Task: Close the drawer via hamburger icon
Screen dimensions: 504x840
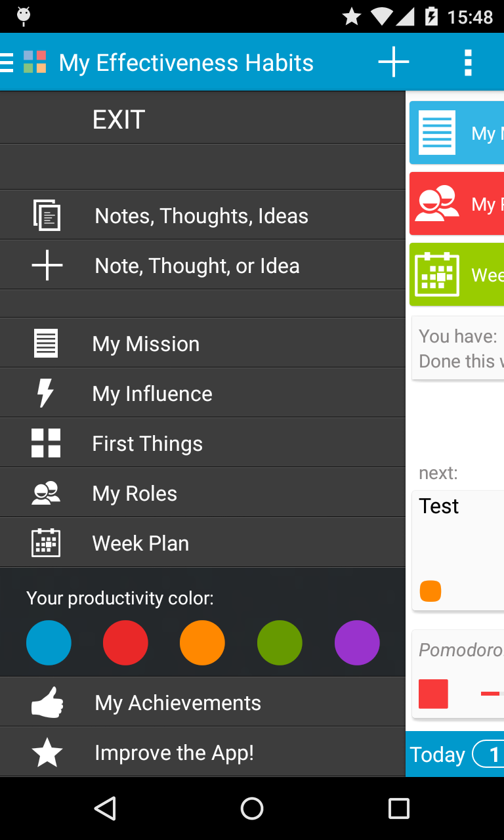Action: [7, 62]
